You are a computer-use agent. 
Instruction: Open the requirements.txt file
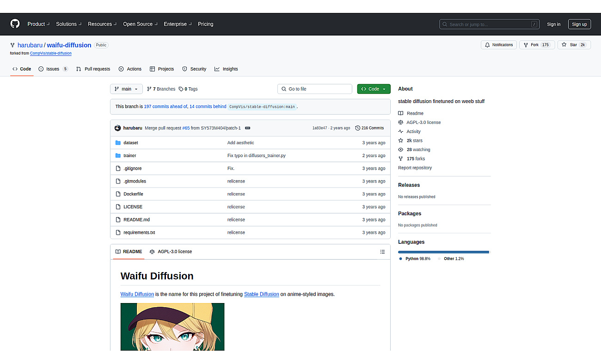point(139,232)
